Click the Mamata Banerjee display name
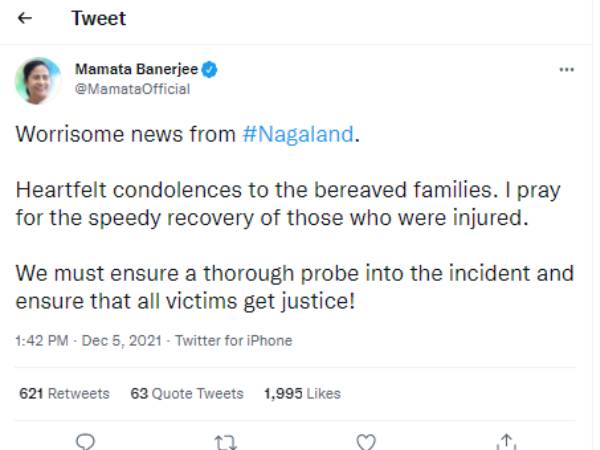Image resolution: width=600 pixels, height=450 pixels. click(x=137, y=70)
